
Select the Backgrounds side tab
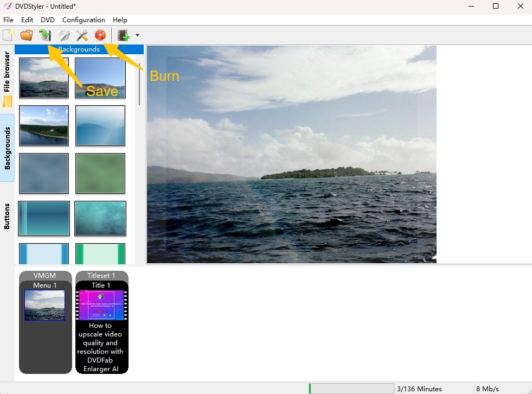(7, 148)
